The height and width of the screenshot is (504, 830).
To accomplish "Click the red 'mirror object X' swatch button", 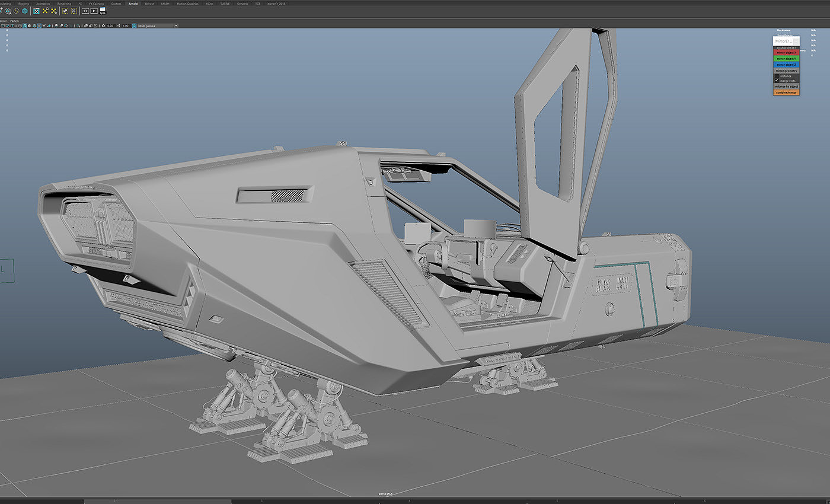I will point(786,53).
